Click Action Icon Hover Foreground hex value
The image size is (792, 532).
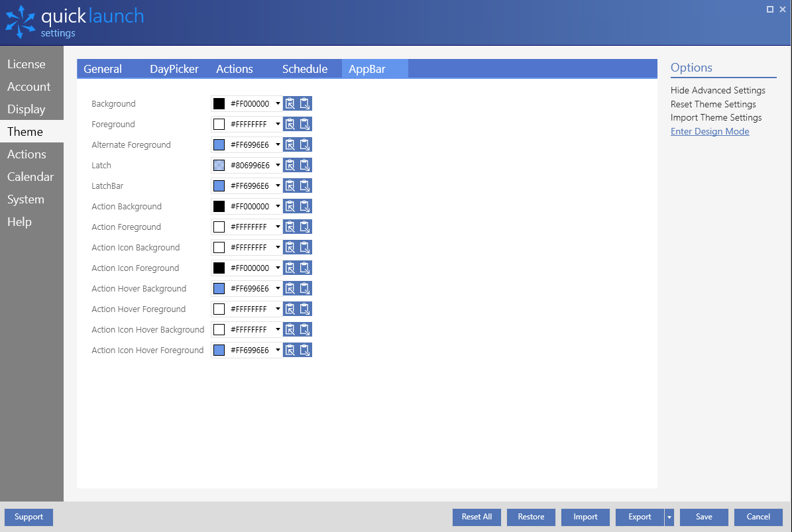(249, 350)
